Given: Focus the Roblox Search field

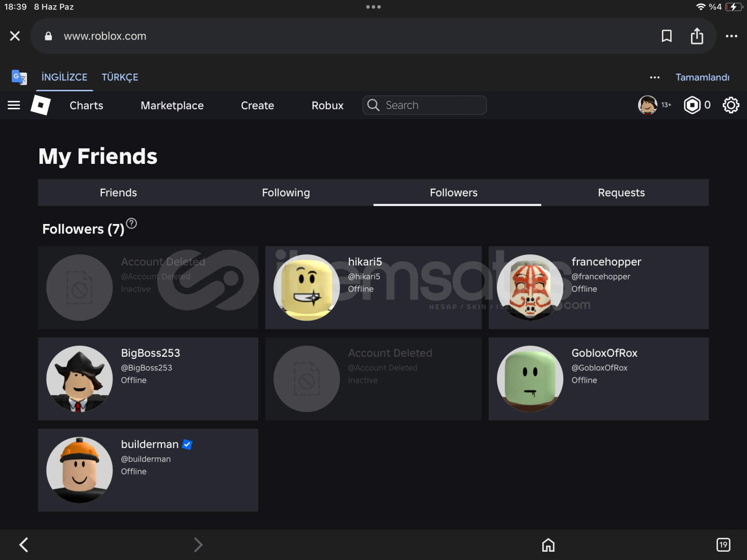Looking at the screenshot, I should point(425,105).
